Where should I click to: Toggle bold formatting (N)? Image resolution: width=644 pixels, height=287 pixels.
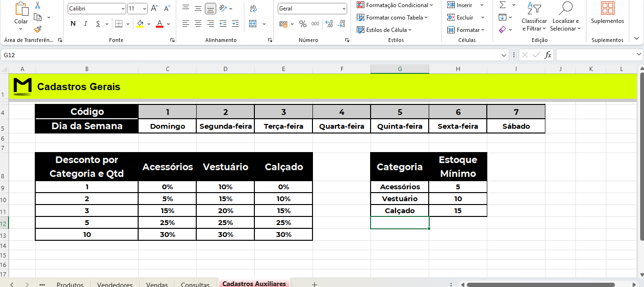click(x=73, y=23)
